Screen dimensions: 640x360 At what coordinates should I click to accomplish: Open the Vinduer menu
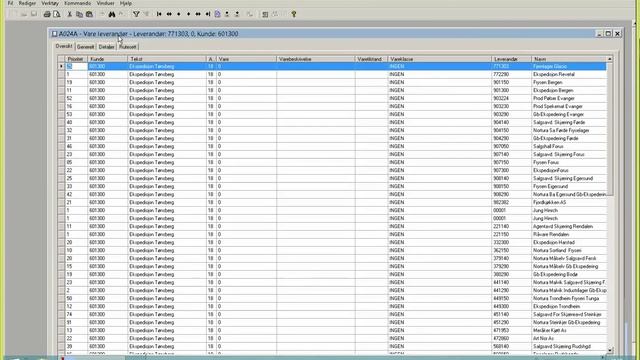click(105, 3)
